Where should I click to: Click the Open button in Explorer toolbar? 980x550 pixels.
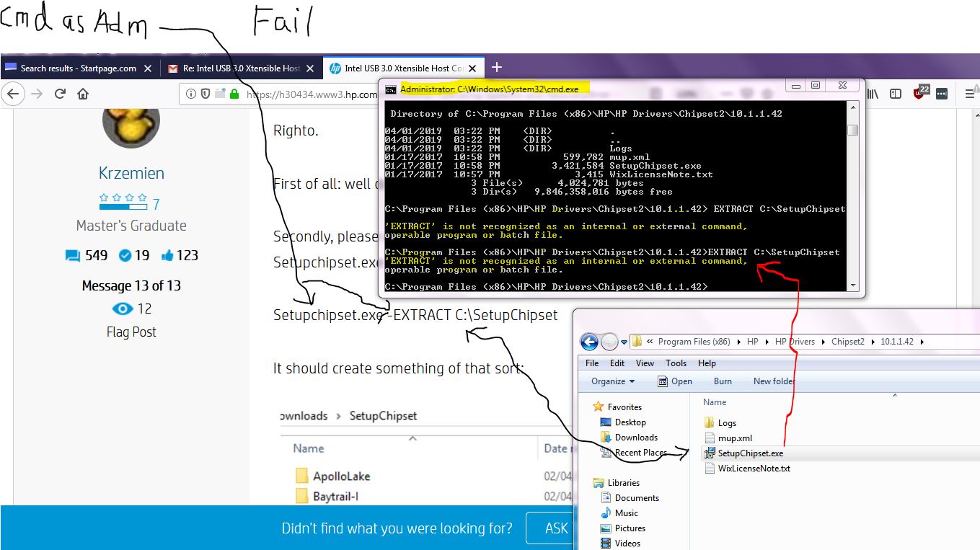click(675, 381)
